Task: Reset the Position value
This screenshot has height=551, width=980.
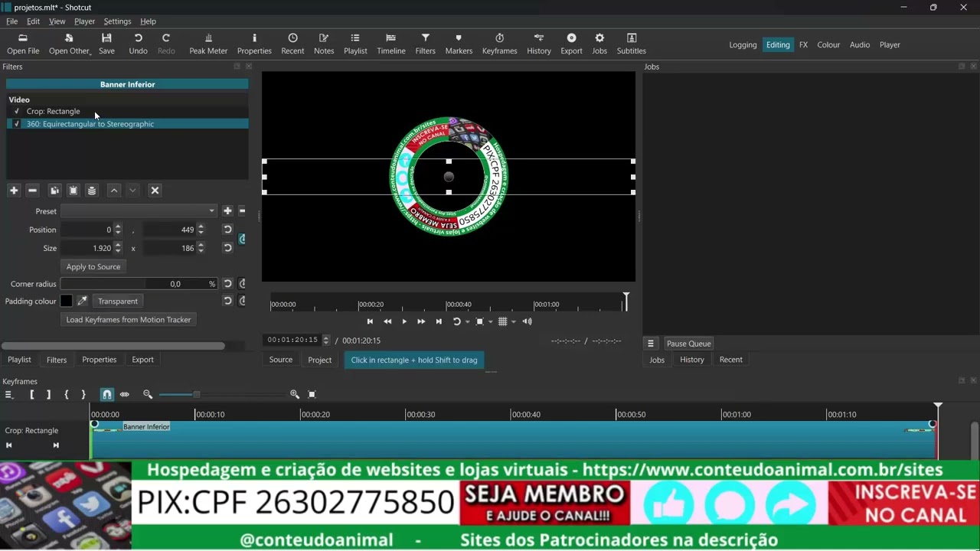Action: tap(227, 230)
